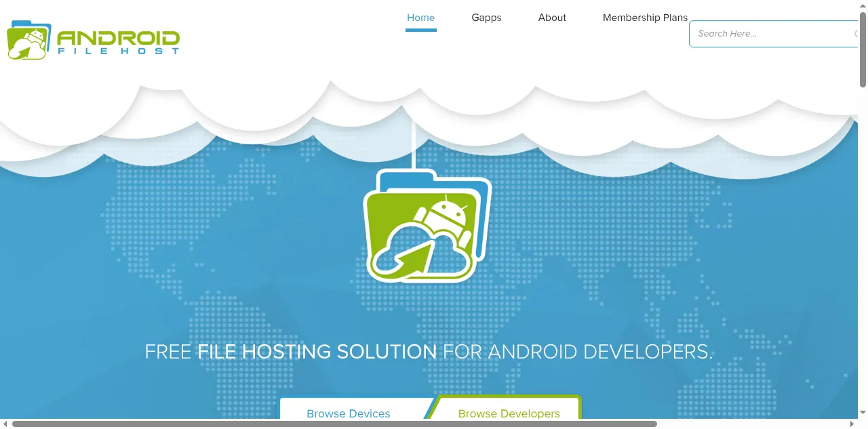
Task: Click the horizontal scrollbar thumb
Action: click(x=334, y=424)
